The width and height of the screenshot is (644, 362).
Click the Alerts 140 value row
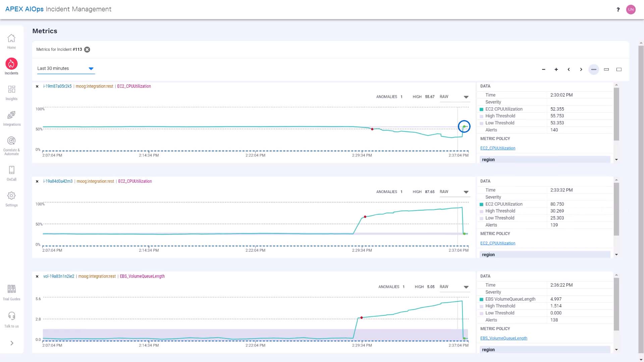coord(545,130)
